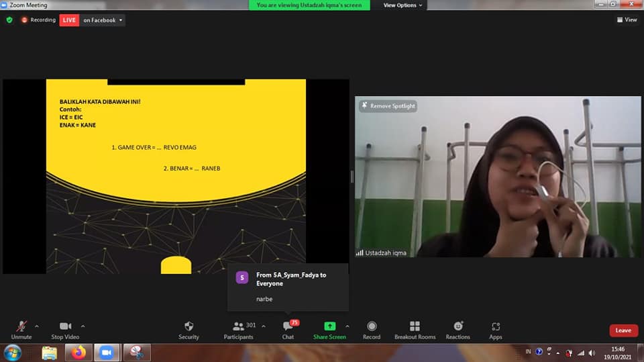Open the Participants panel
The width and height of the screenshot is (644, 362).
(238, 326)
